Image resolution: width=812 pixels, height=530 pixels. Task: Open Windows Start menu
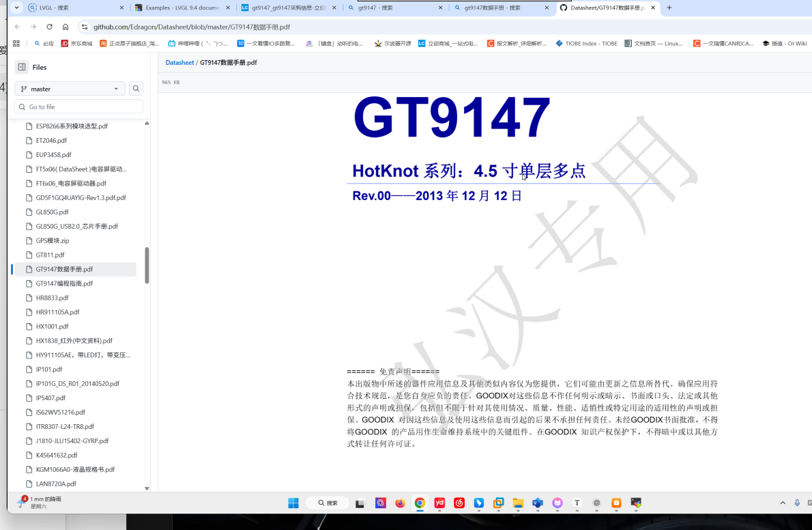[293, 503]
